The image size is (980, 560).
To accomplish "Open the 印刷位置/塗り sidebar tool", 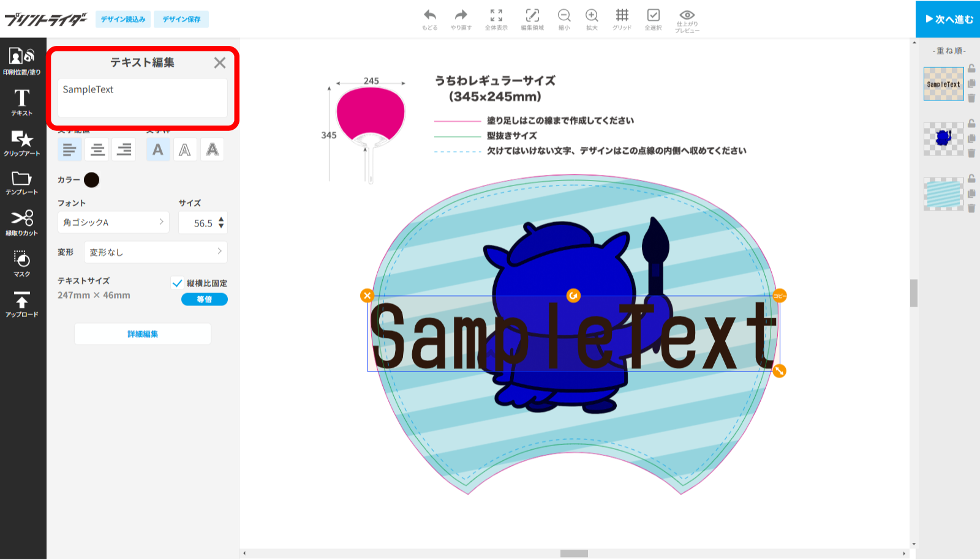I will pyautogui.click(x=22, y=61).
